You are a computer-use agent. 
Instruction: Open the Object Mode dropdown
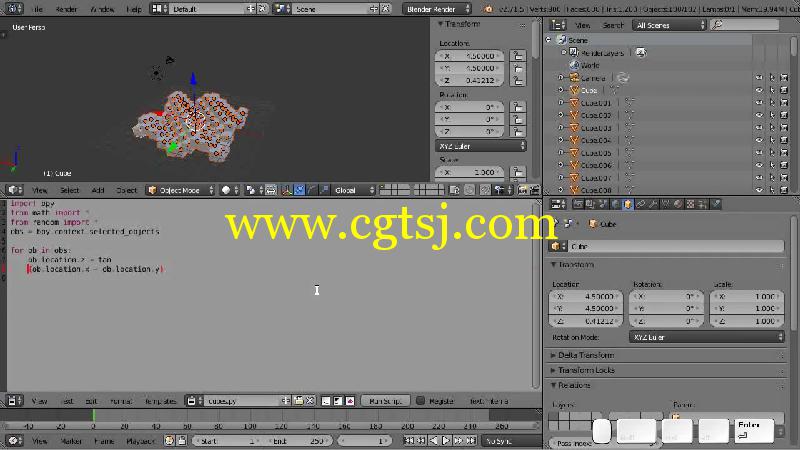[181, 190]
